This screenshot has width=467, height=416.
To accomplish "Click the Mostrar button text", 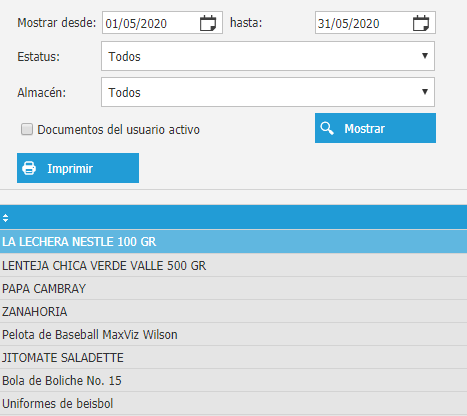I will 365,129.
